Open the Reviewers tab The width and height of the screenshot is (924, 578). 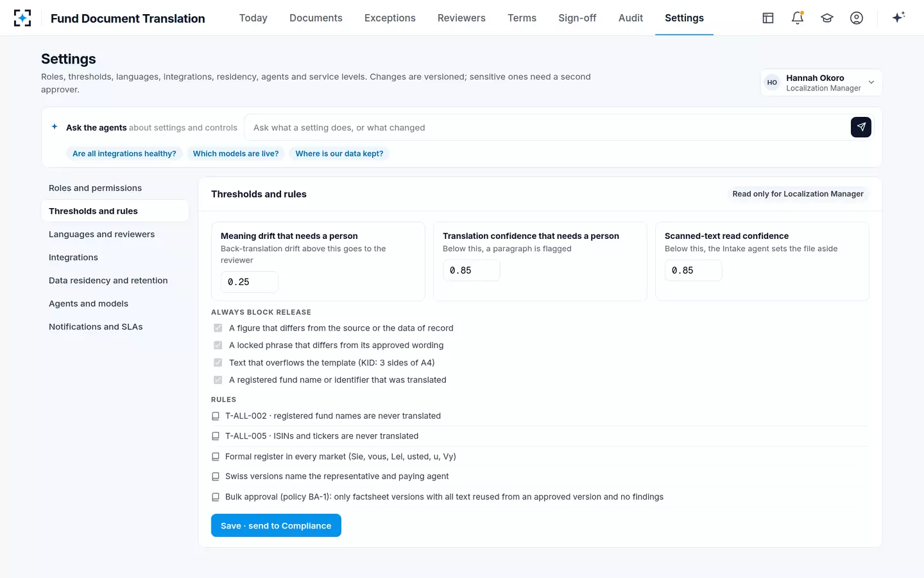point(461,18)
